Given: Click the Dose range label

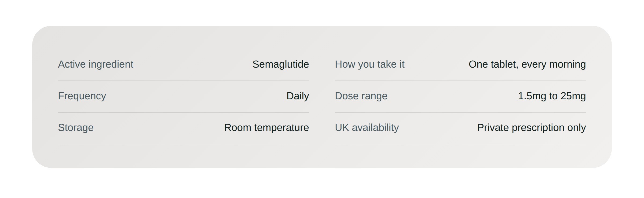Looking at the screenshot, I should tap(361, 96).
